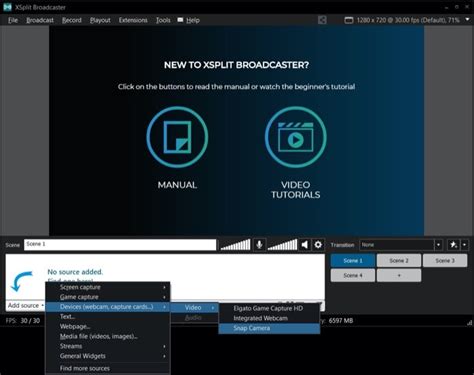The height and width of the screenshot is (375, 474).
Task: Click the transition star effects icon
Action: pyautogui.click(x=453, y=245)
